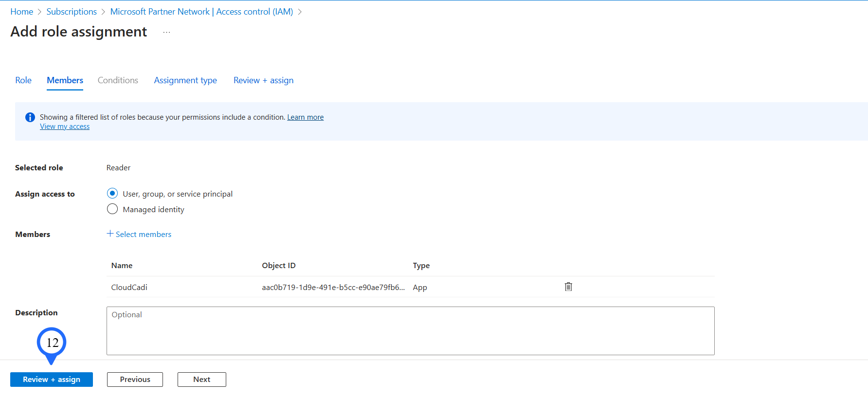Click the Previous button

(135, 380)
